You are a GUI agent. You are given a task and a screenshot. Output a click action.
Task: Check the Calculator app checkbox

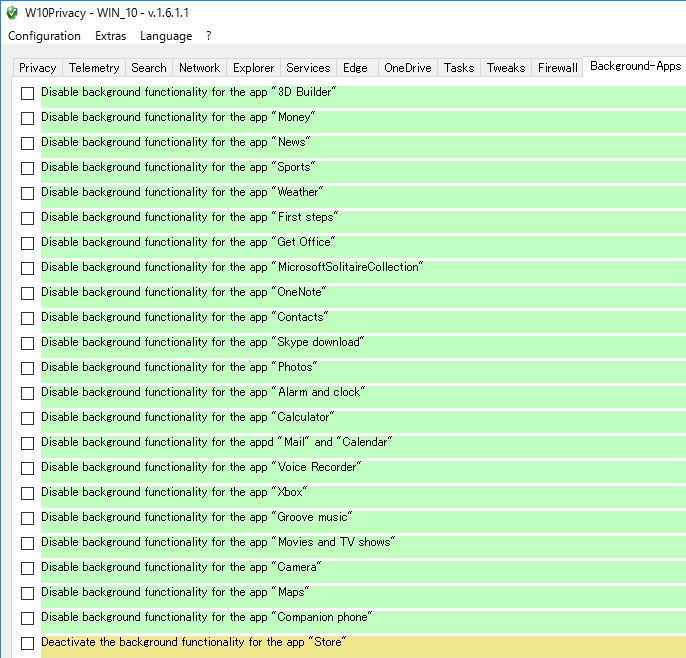pyautogui.click(x=27, y=418)
